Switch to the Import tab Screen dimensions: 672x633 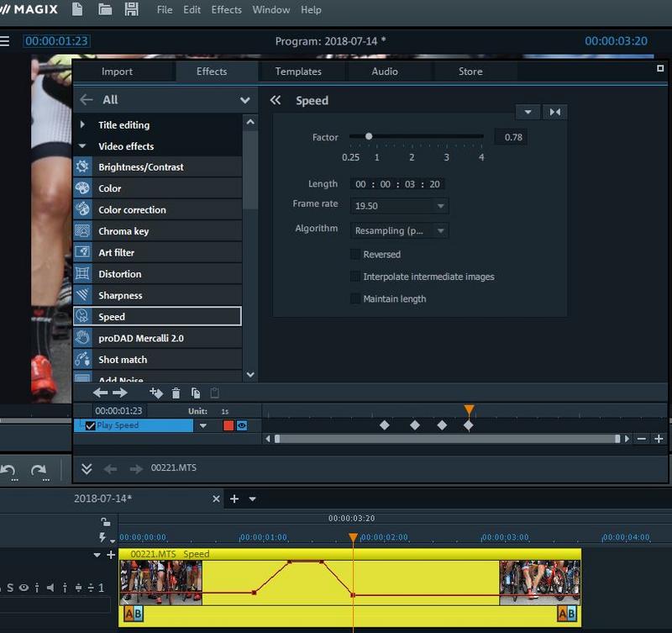coord(117,71)
